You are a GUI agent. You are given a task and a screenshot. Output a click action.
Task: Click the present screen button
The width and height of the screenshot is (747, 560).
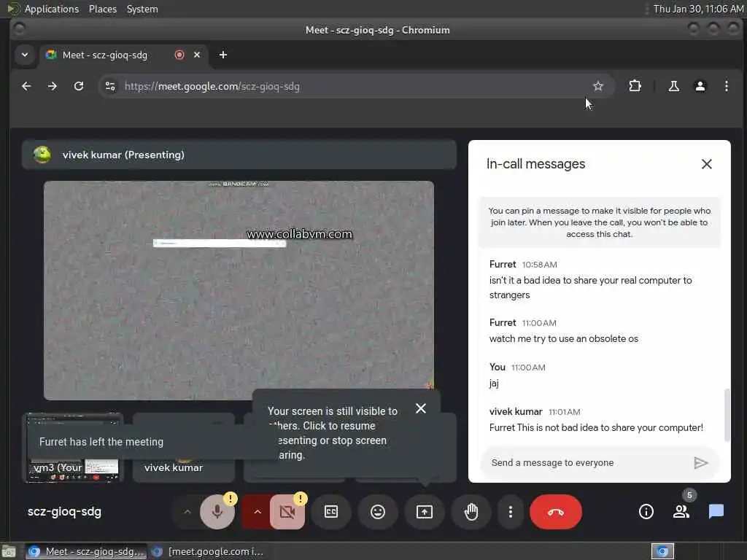click(x=425, y=512)
